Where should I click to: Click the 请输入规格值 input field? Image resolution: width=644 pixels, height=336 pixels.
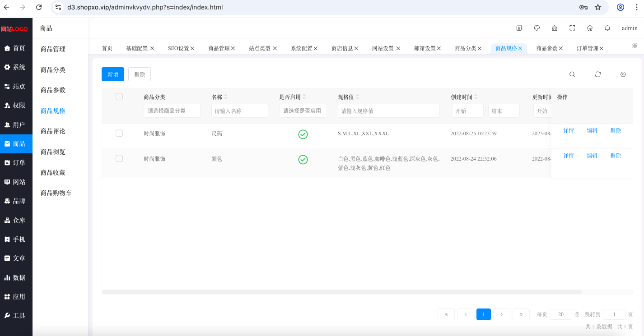tap(389, 110)
